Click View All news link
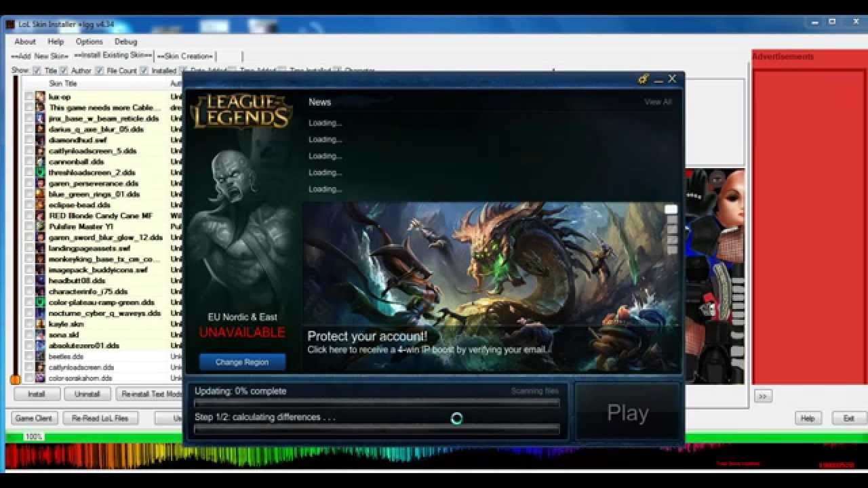This screenshot has width=868, height=488. pyautogui.click(x=658, y=102)
